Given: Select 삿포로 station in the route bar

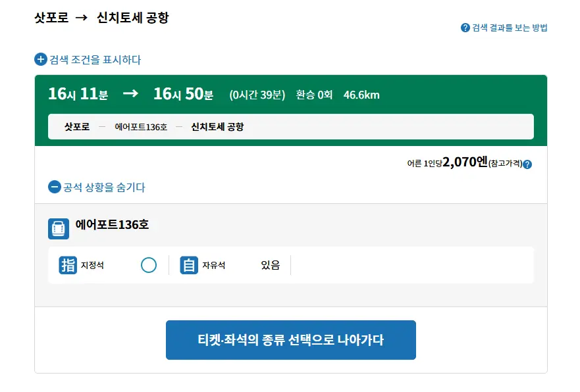Looking at the screenshot, I should [x=77, y=127].
